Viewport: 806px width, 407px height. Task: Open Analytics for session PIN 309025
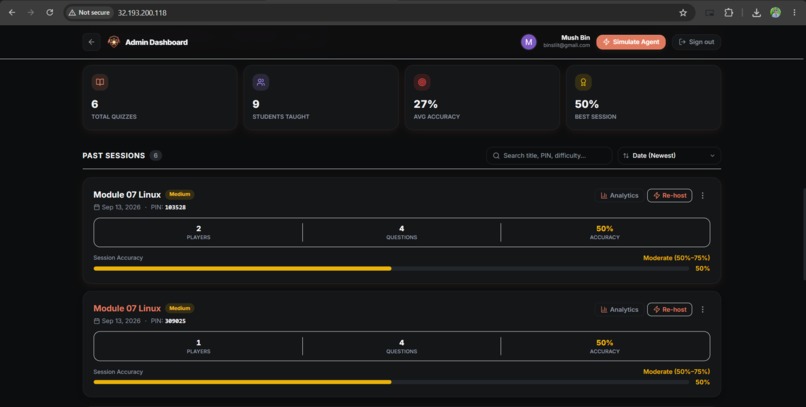click(619, 309)
